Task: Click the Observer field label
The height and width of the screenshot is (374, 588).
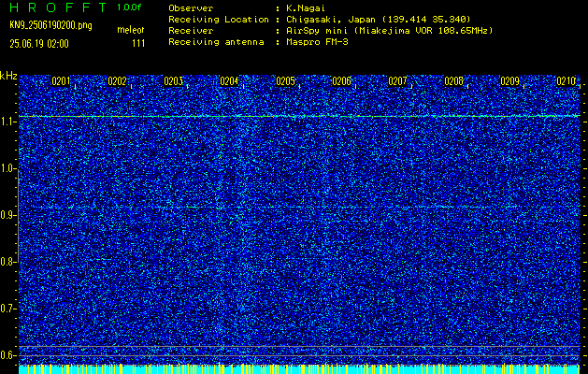Action: pyautogui.click(x=191, y=8)
